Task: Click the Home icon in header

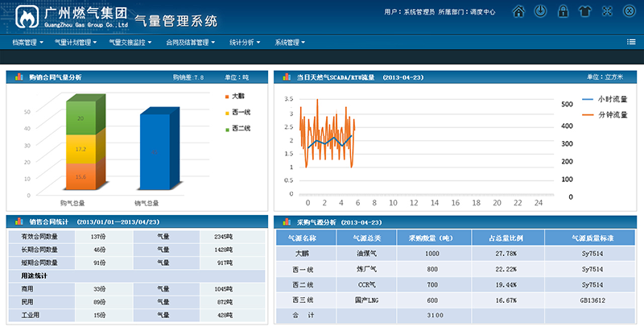Action: [x=518, y=12]
